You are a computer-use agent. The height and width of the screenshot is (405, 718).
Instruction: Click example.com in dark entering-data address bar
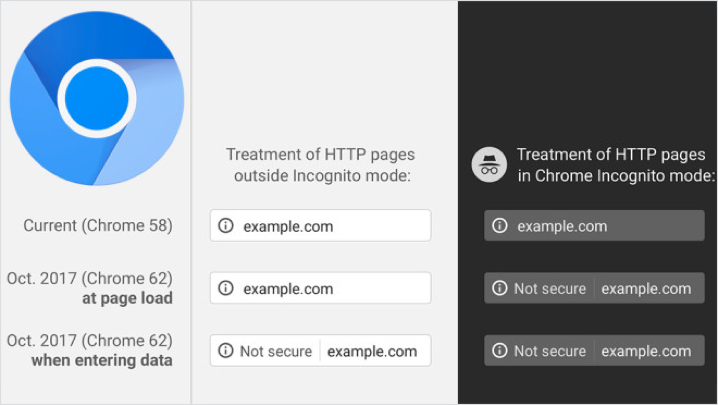coord(646,351)
